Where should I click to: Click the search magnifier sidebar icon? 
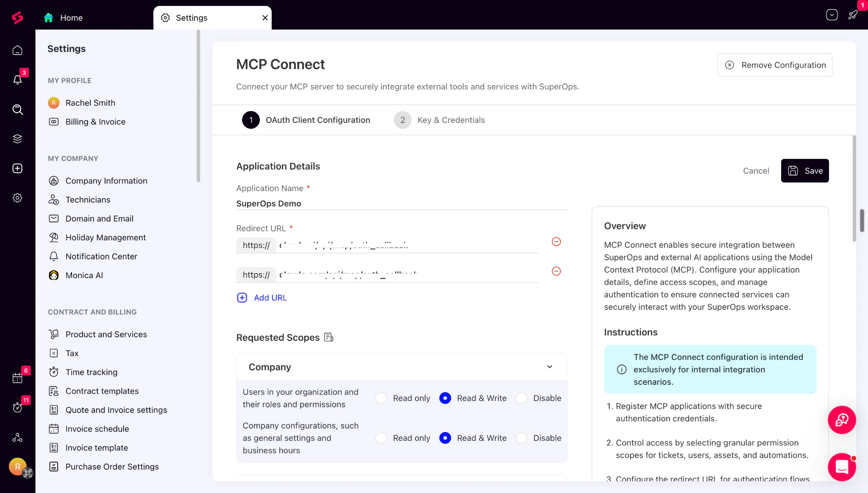tap(17, 109)
